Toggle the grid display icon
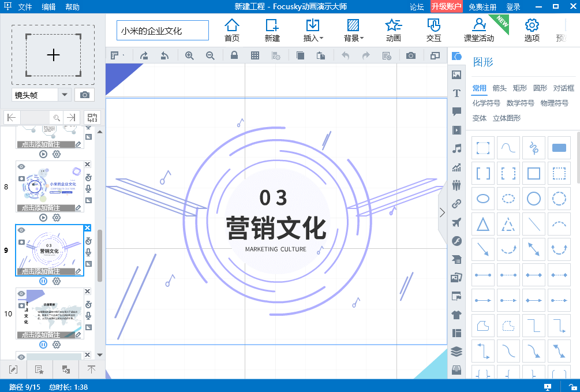Screen dimensions: 580x392 (x=255, y=55)
